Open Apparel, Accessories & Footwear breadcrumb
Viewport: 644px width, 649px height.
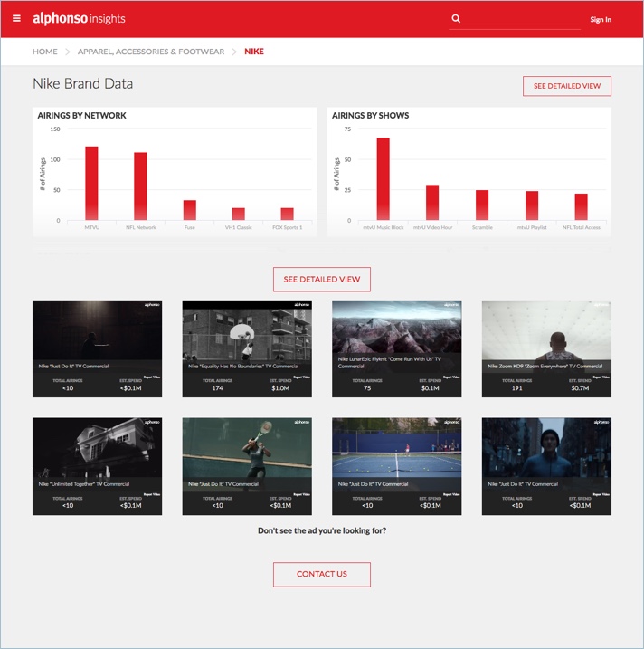(151, 52)
